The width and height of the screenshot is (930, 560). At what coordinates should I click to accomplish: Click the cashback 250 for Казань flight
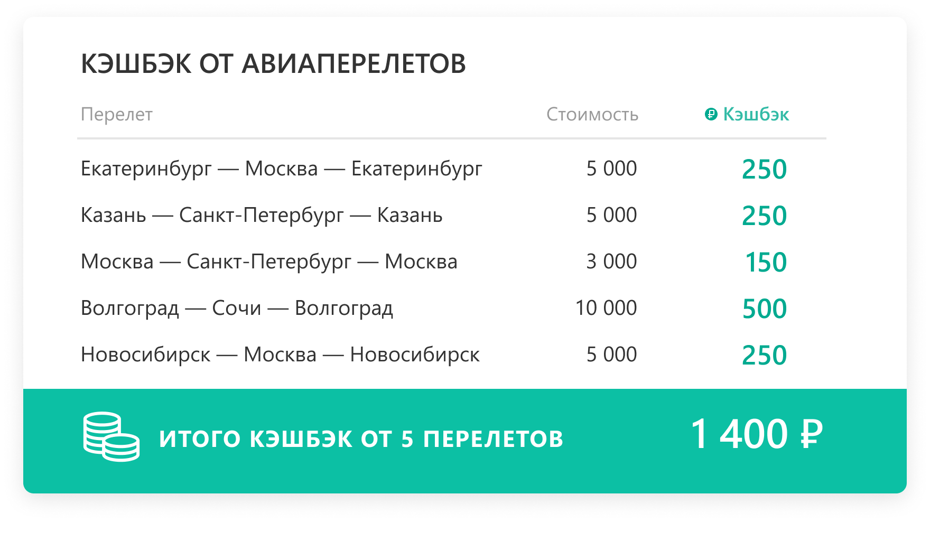765,216
